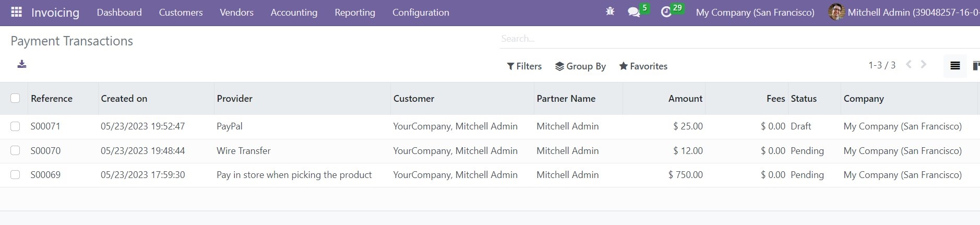Sort by the Amount column header
Viewport: 980px width, 225px height.
click(x=685, y=99)
